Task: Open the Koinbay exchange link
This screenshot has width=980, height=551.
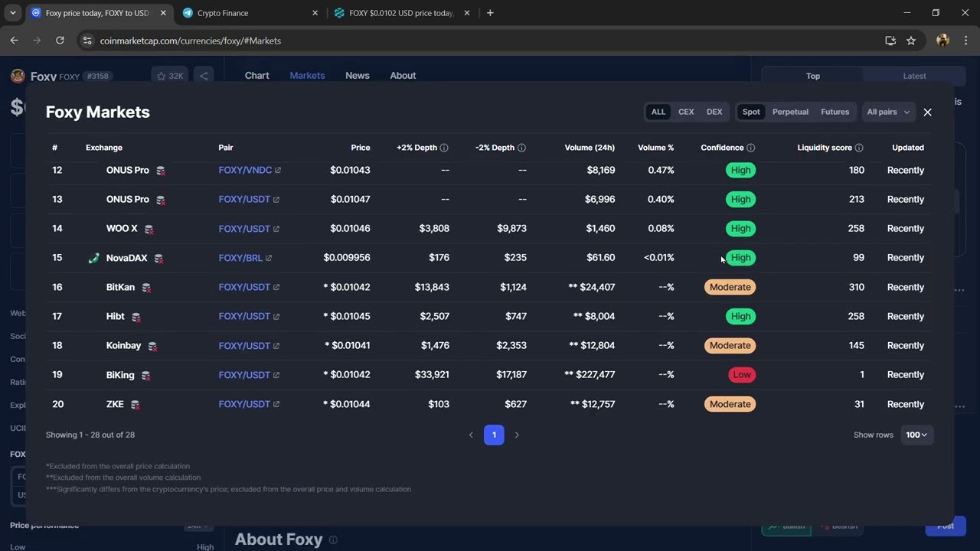Action: click(x=123, y=346)
